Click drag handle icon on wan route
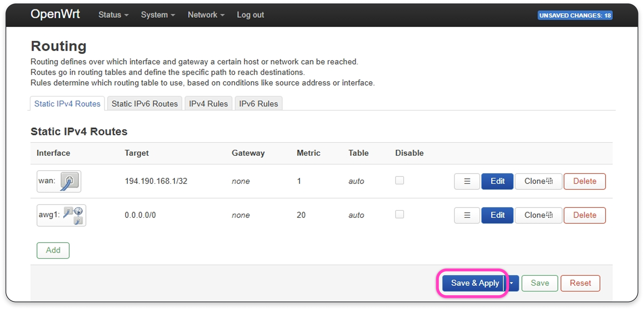Screen dimensions: 644x310 tap(467, 181)
